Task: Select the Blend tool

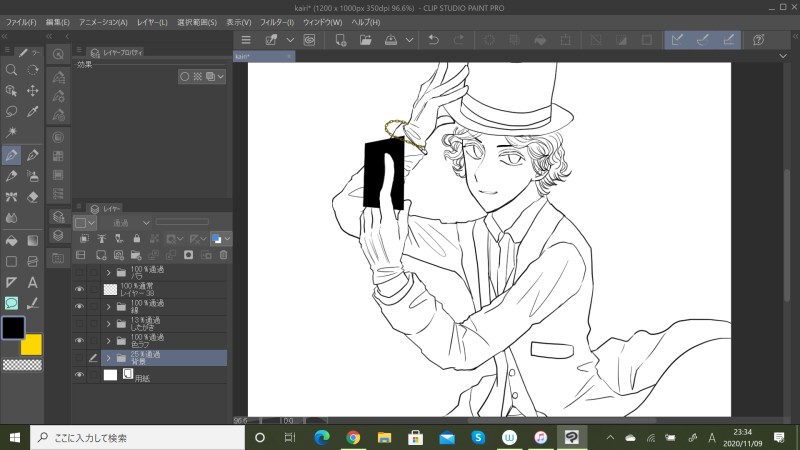Action: coord(11,218)
